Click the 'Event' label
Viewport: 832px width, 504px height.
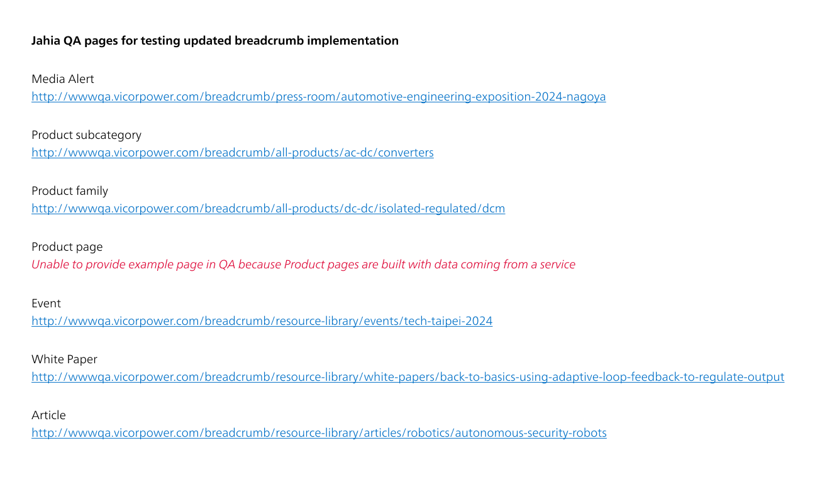pos(47,304)
